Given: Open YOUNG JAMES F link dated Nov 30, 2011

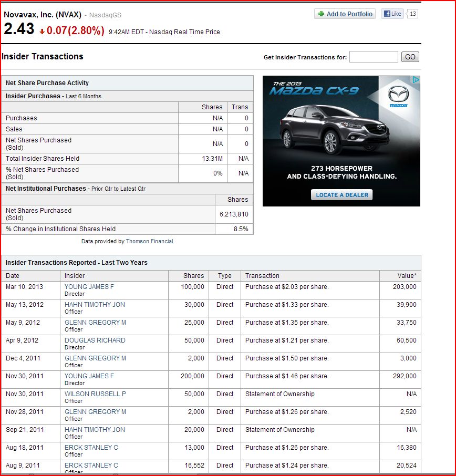Looking at the screenshot, I should pyautogui.click(x=89, y=376).
